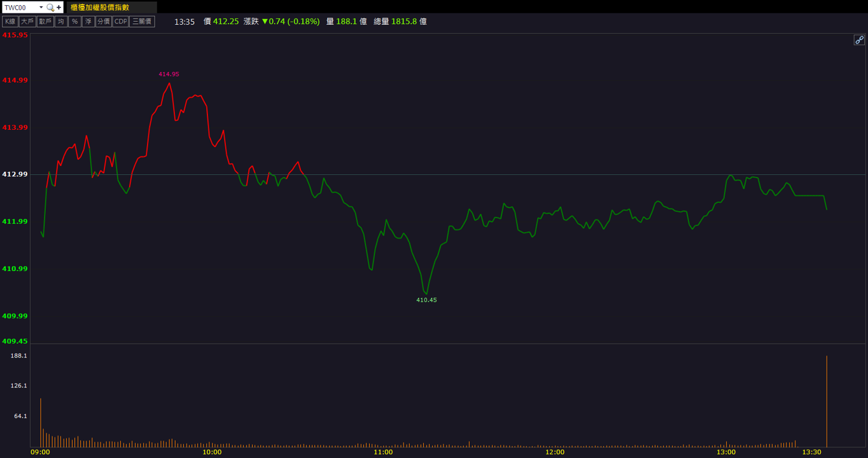Viewport: 868px width, 458px height.
Task: Click the 413.99 price axis label
Action: click(15, 127)
